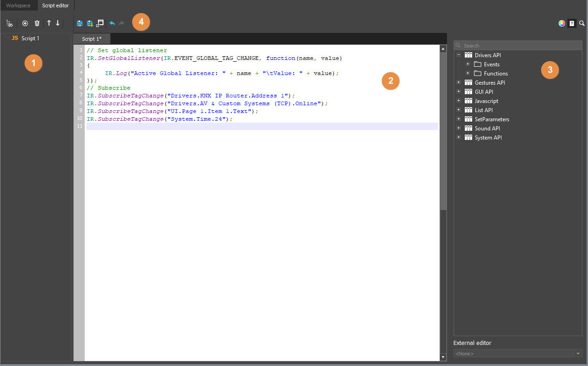Select the Script 1* document tab
This screenshot has height=366, width=588.
click(91, 38)
